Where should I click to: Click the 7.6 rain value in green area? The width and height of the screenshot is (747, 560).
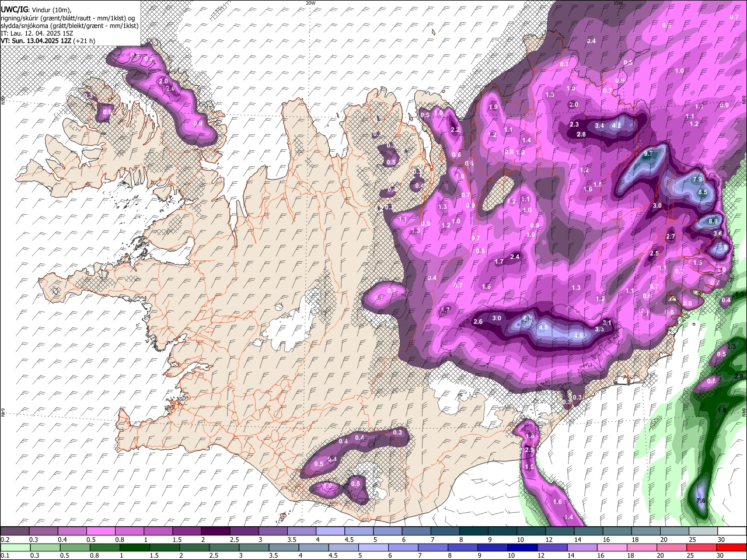tap(701, 501)
